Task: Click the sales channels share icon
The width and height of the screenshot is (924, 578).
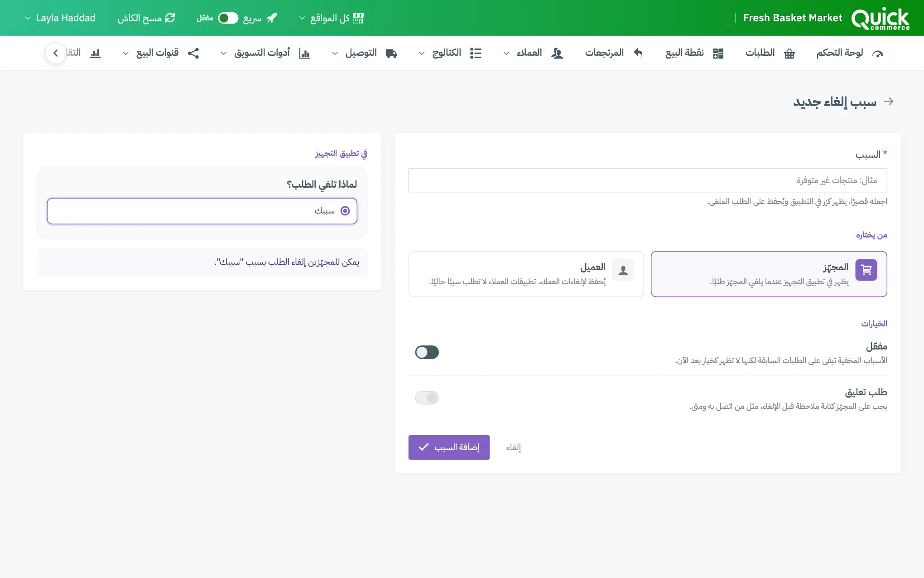Action: (193, 53)
